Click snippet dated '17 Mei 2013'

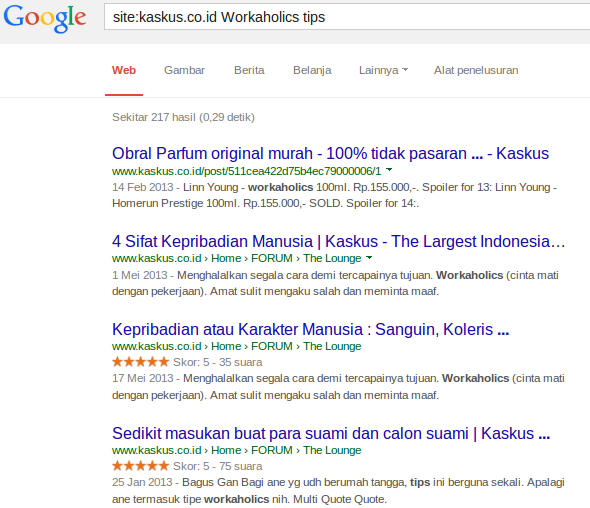click(x=338, y=387)
